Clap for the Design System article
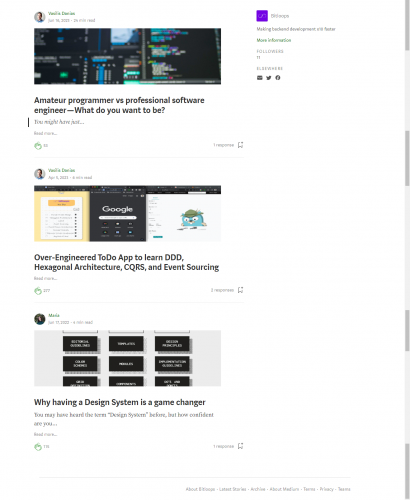The width and height of the screenshot is (410, 500). click(38, 447)
